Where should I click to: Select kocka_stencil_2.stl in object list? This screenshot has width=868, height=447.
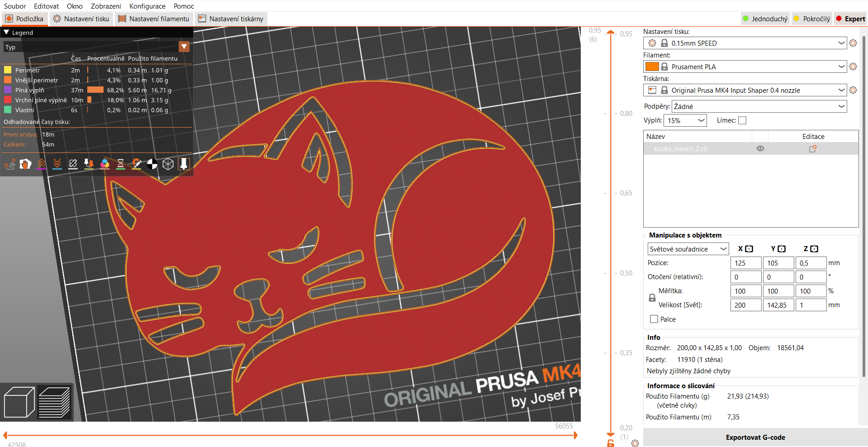(680, 148)
